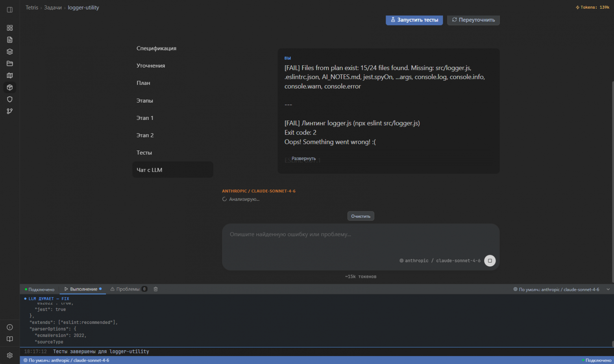The height and width of the screenshot is (364, 614).
Task: Open the Этап 2 section
Action: (x=173, y=135)
